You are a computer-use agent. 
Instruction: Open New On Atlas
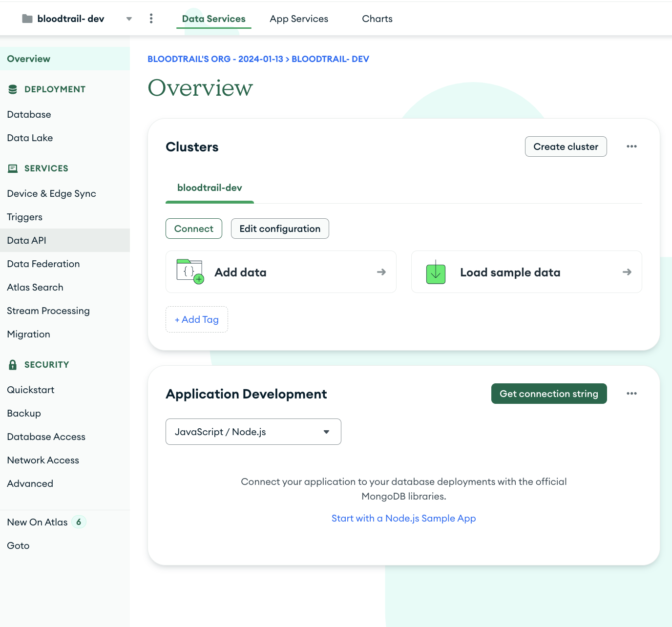point(38,522)
